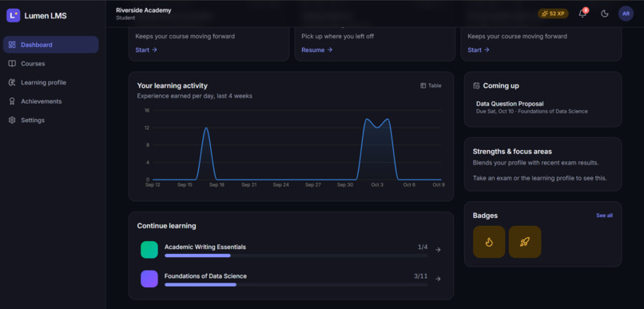Click the Lumen LMS logo icon
The image size is (644, 309).
13,16
